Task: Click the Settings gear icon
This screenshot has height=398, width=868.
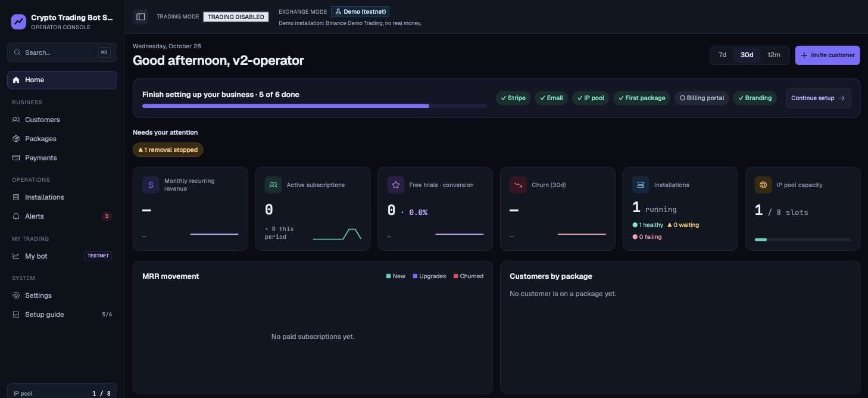Action: point(16,296)
